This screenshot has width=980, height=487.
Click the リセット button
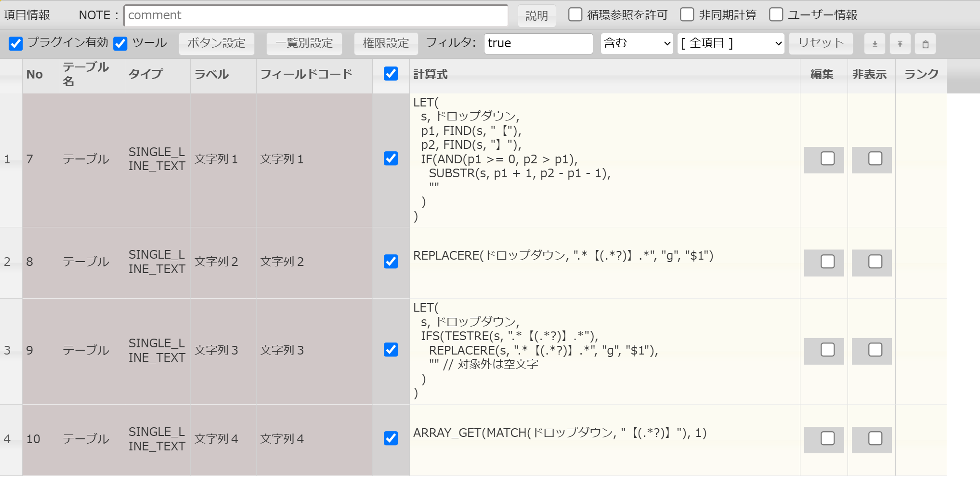point(821,43)
